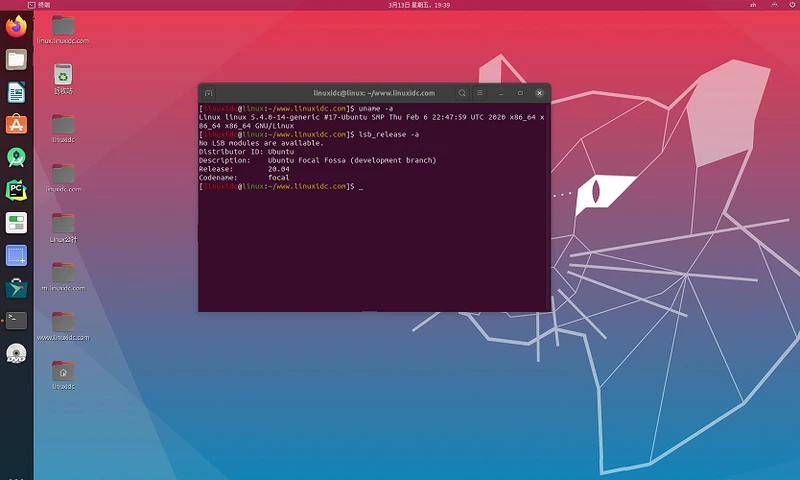
Task: Click the terminal title linuxidc@linux: ~/www.linuxidc.com
Action: (x=374, y=93)
